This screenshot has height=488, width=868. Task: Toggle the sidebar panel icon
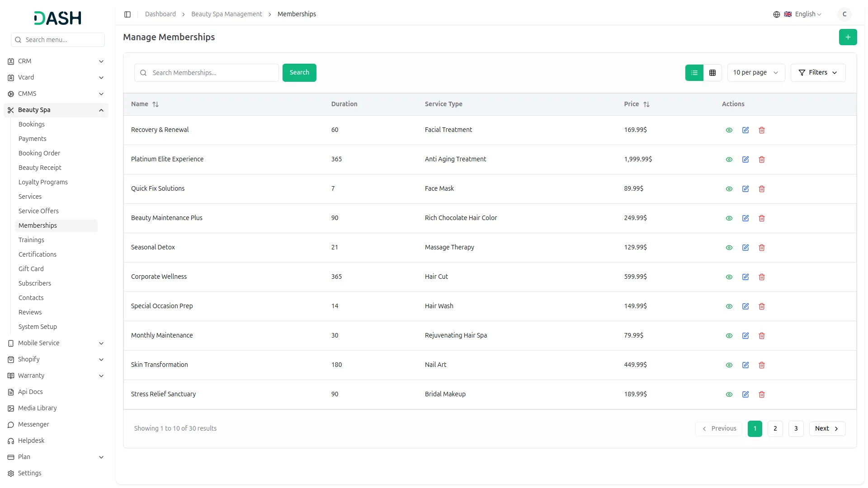(x=127, y=14)
